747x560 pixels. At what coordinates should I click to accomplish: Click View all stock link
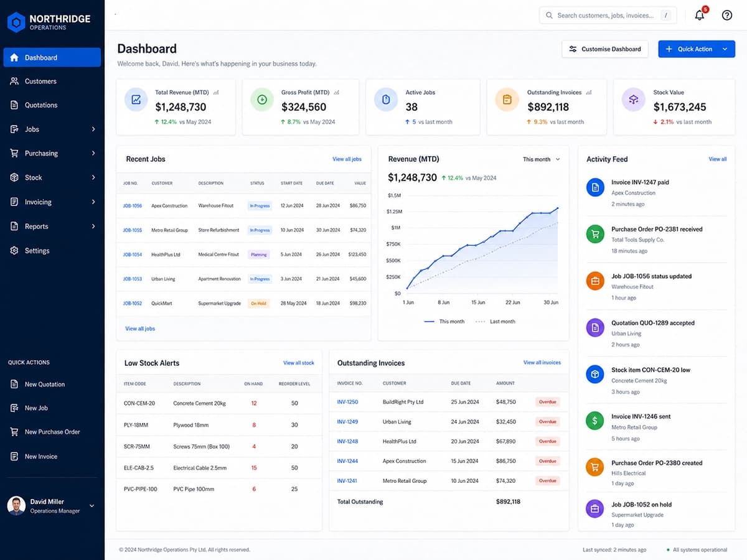pyautogui.click(x=299, y=363)
